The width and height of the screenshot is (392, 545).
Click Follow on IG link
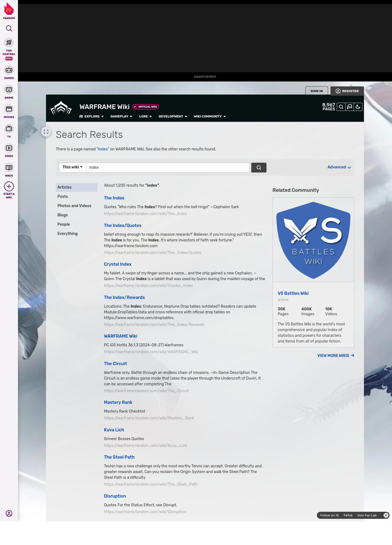pos(329,515)
